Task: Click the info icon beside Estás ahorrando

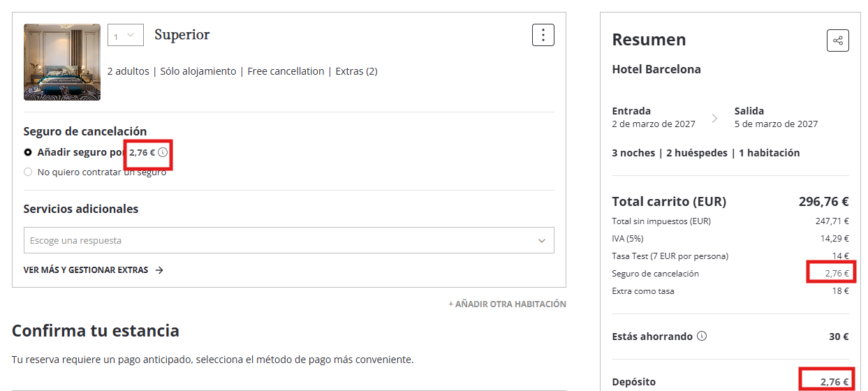Action: (x=702, y=336)
